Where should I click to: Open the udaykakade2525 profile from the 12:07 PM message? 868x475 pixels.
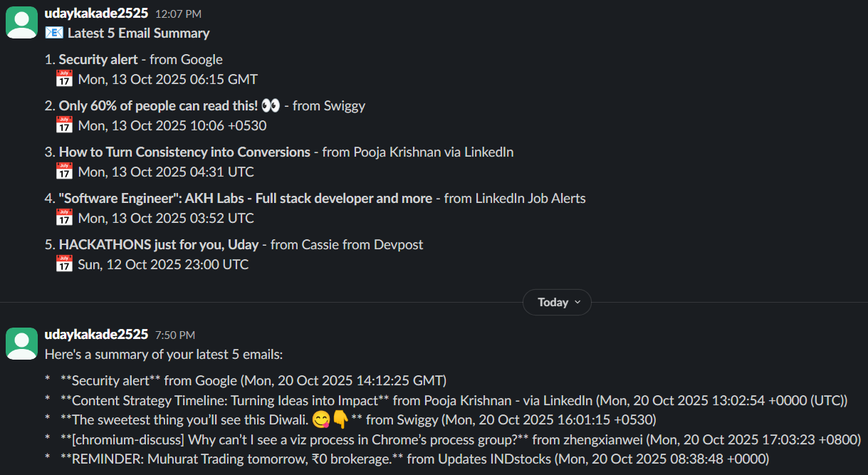[x=96, y=14]
